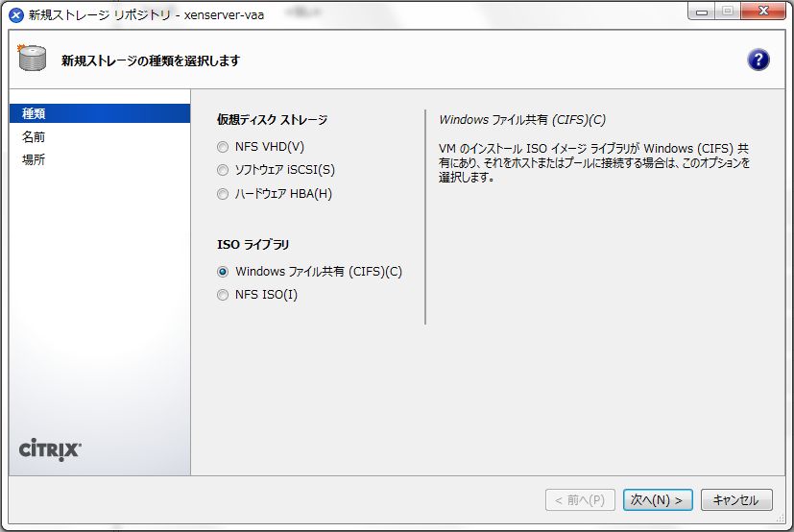Close the 新規ストレージ リポジトリ dialog window
This screenshot has width=794, height=532.
pos(763,11)
